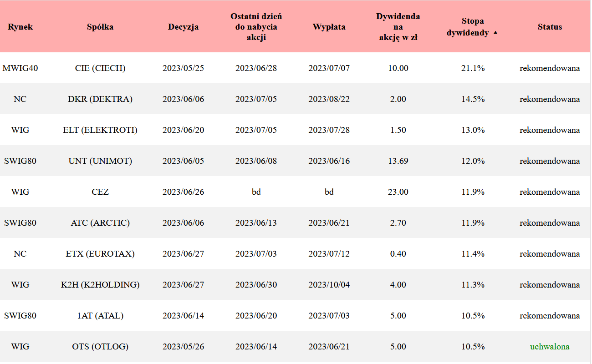Open the DKR (DEKTRA) company link
This screenshot has width=592, height=364.
click(100, 99)
